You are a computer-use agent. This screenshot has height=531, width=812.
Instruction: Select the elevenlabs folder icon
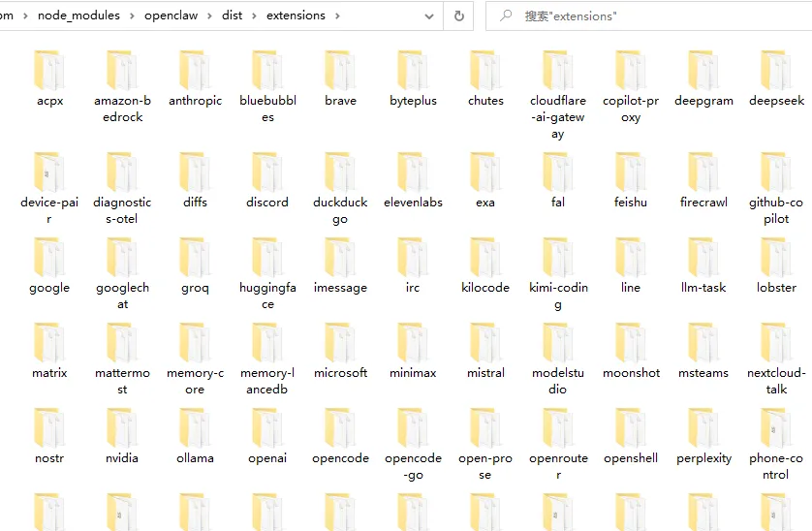(413, 172)
